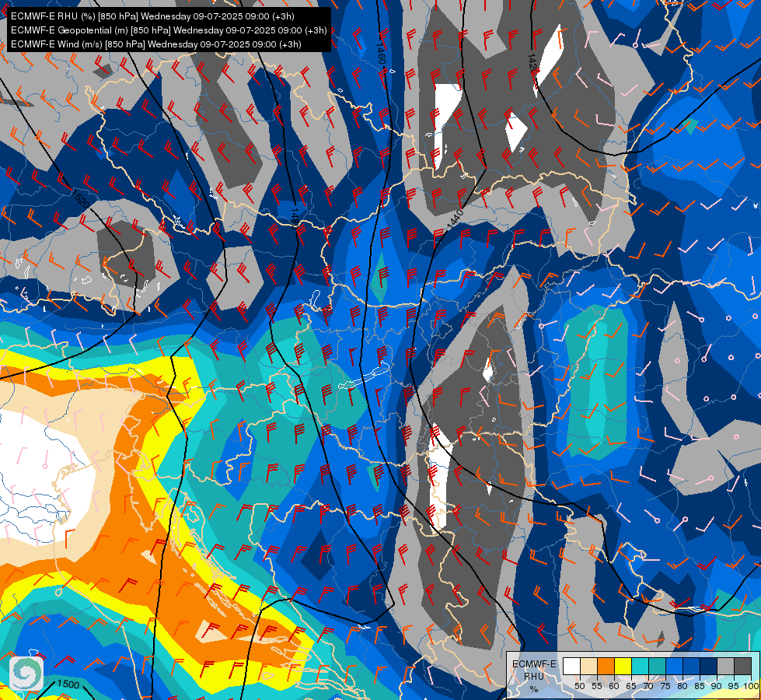Click the ECMWF-E RHU % legend title

[x=534, y=676]
